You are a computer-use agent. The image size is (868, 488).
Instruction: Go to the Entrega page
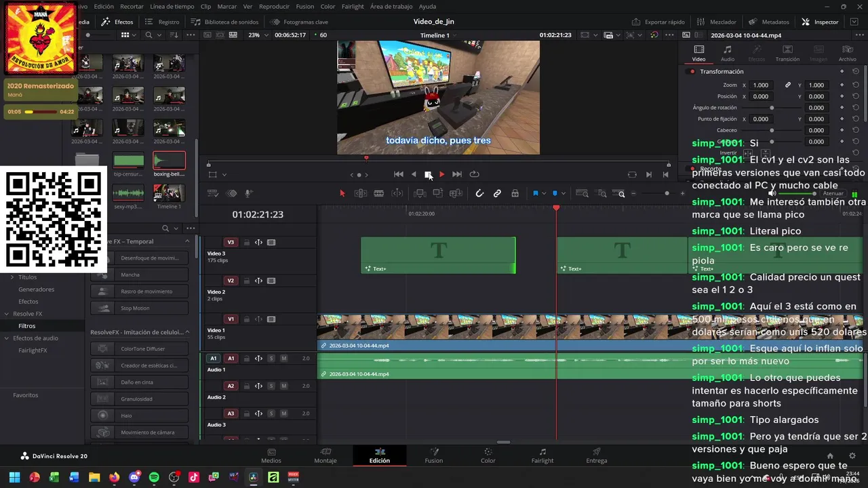[x=597, y=455]
